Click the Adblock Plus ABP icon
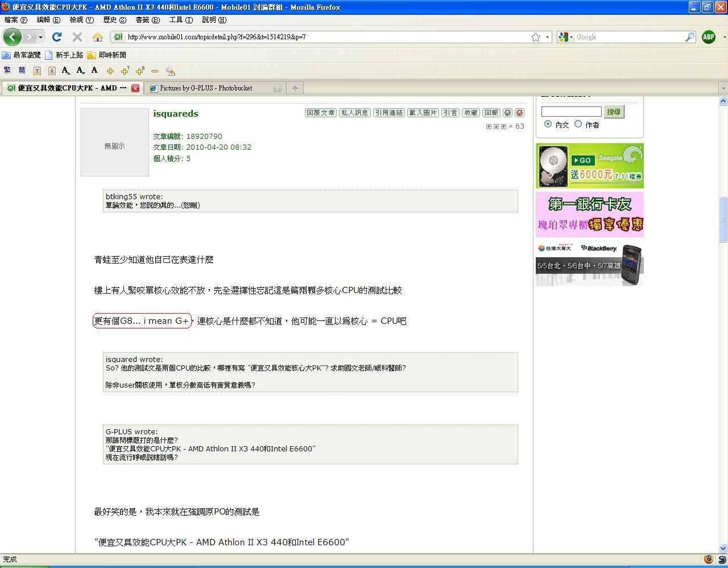The image size is (728, 568). (x=709, y=37)
